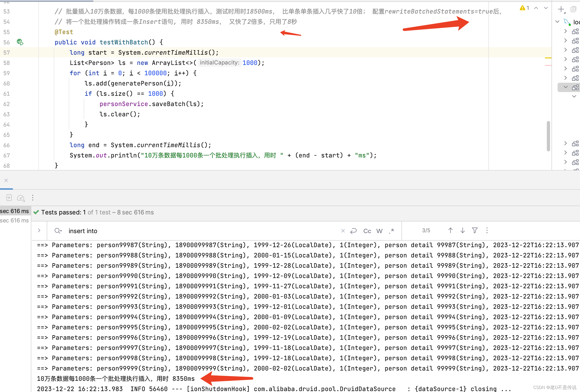
Task: Jump to previous search occurrence arrow
Action: (x=451, y=230)
